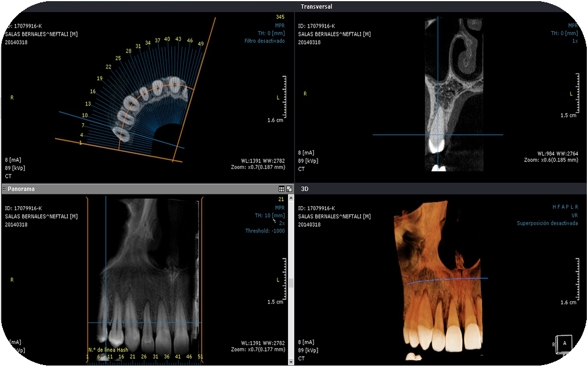Viewport: 588px width, 368px height.
Task: Change the 'TH: 10 [mm]' thickness in Panorama
Action: [x=270, y=216]
